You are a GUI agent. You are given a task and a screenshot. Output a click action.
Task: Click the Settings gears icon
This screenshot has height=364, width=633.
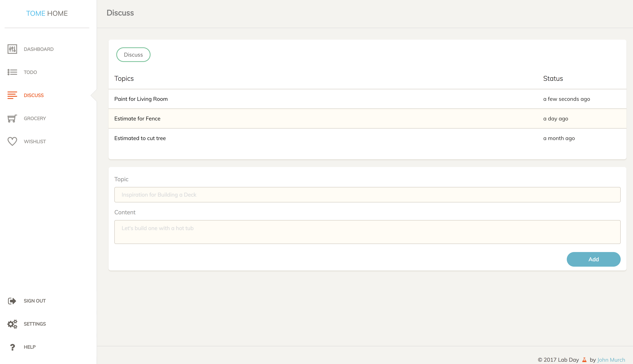(12, 324)
